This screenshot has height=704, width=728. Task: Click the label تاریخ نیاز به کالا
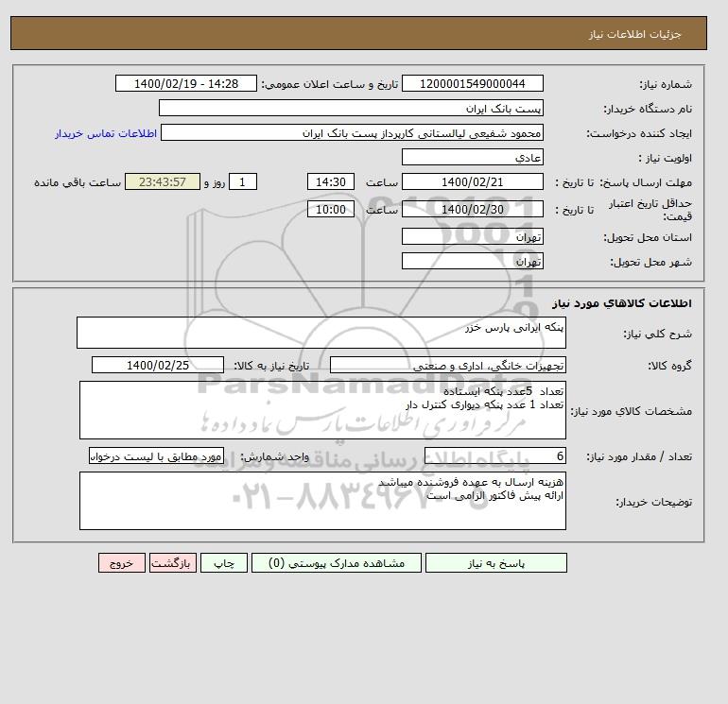pos(271,366)
